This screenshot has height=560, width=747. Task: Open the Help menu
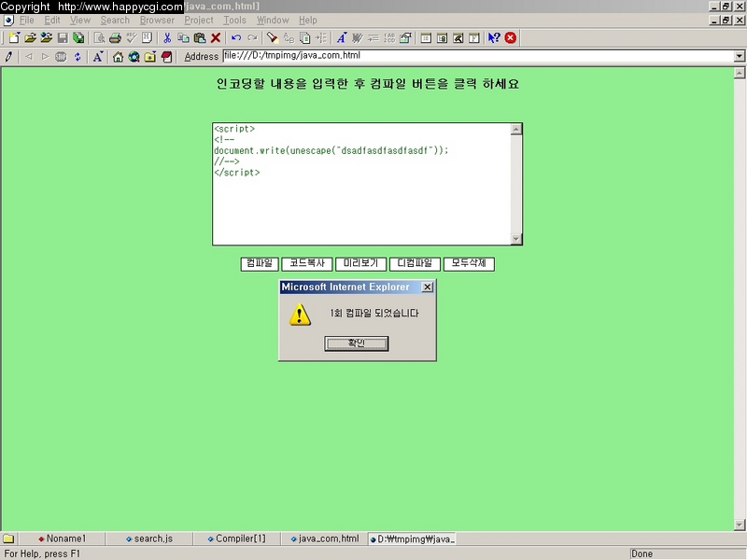308,20
